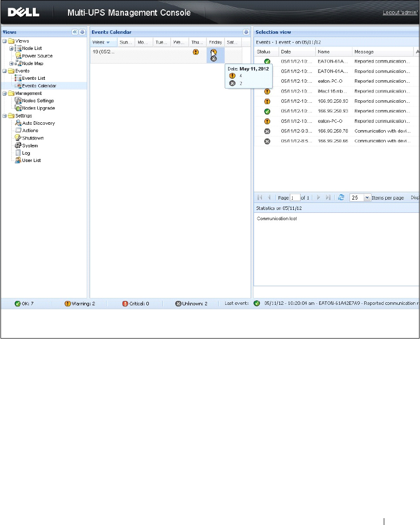
Task: Open Shutdown settings
Action: click(x=33, y=138)
